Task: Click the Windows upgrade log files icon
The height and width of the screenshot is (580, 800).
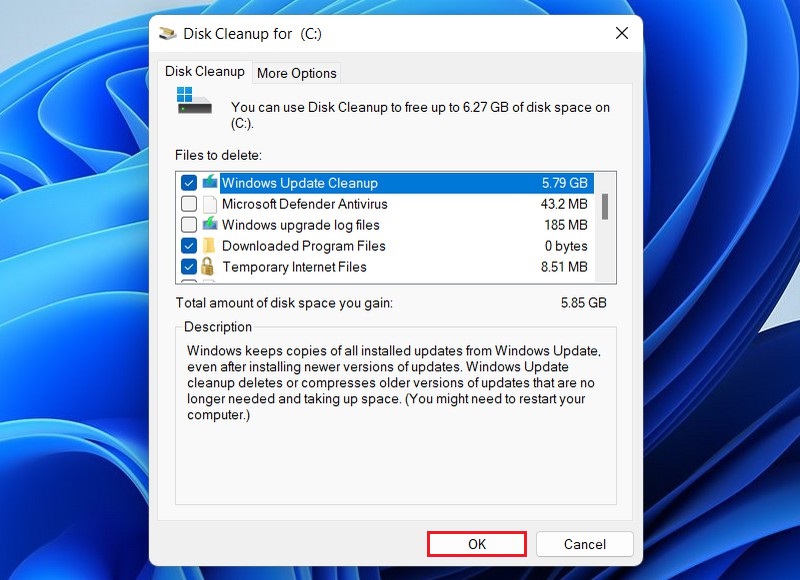Action: point(210,224)
